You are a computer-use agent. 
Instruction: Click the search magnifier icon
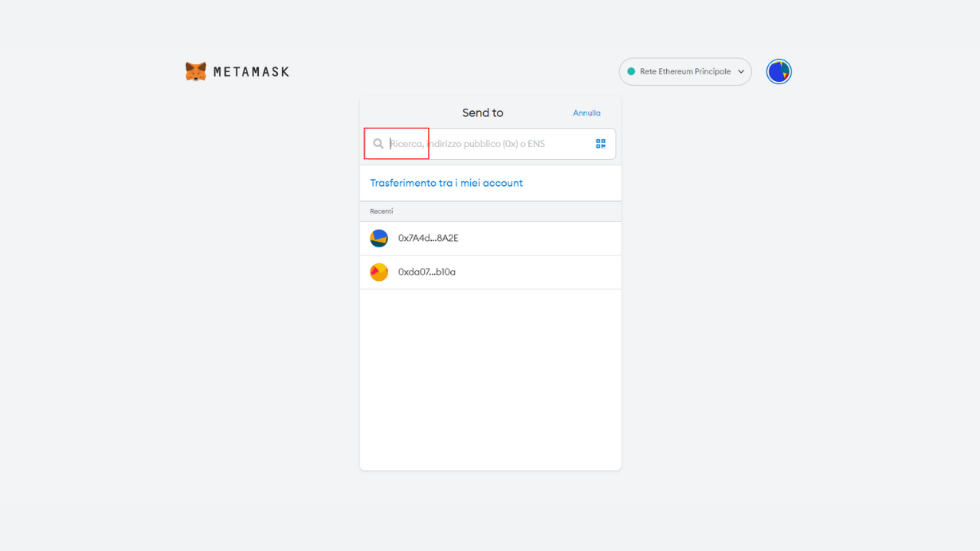(378, 143)
